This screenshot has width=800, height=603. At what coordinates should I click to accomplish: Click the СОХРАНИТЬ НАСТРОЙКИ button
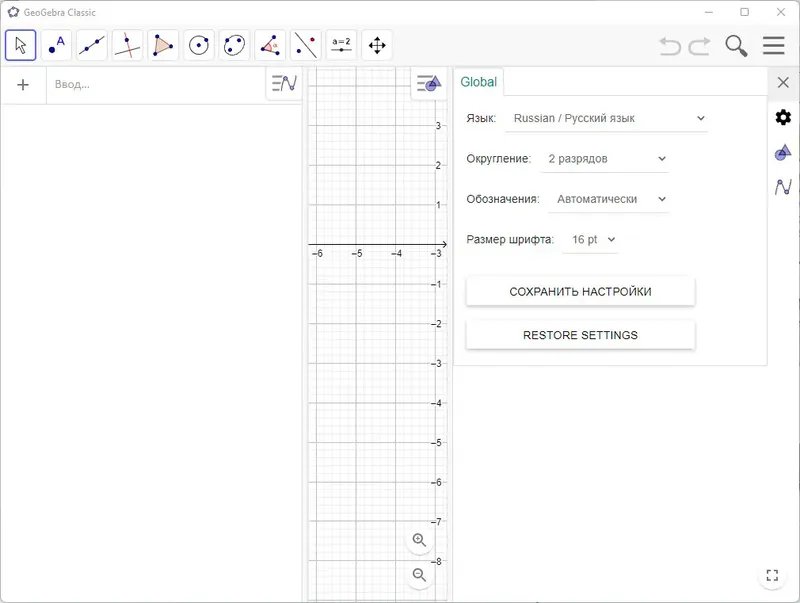pos(580,292)
